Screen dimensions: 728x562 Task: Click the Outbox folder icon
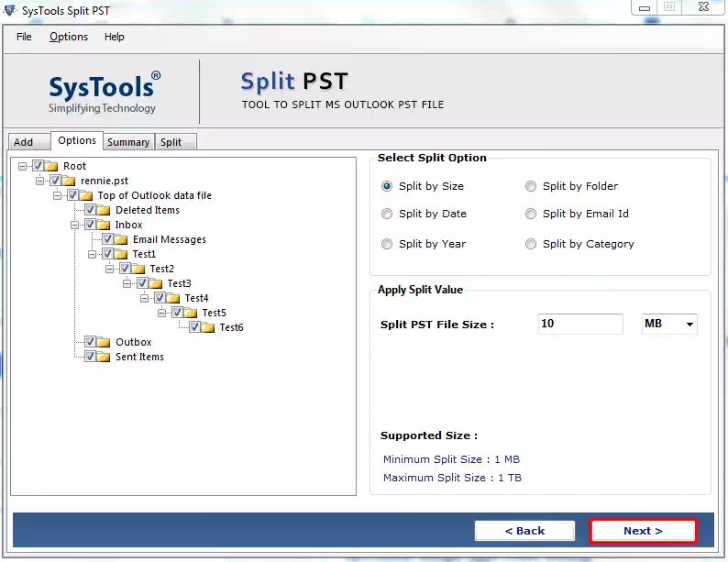click(x=104, y=342)
